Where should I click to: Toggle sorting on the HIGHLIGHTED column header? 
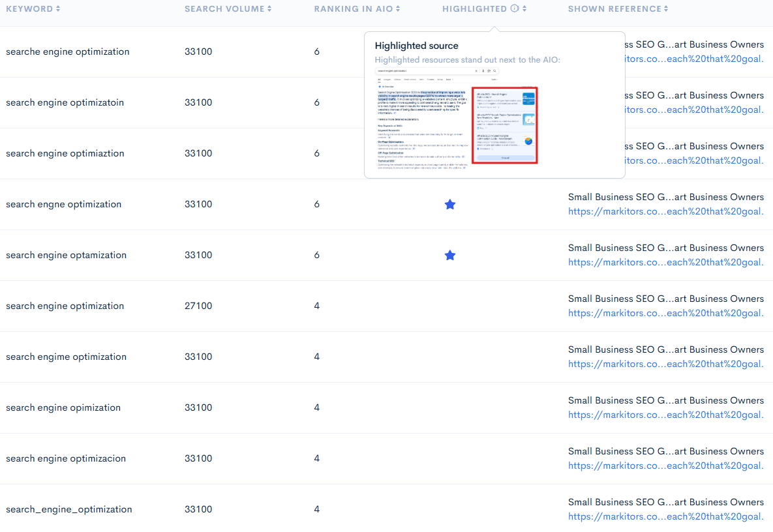tap(524, 8)
